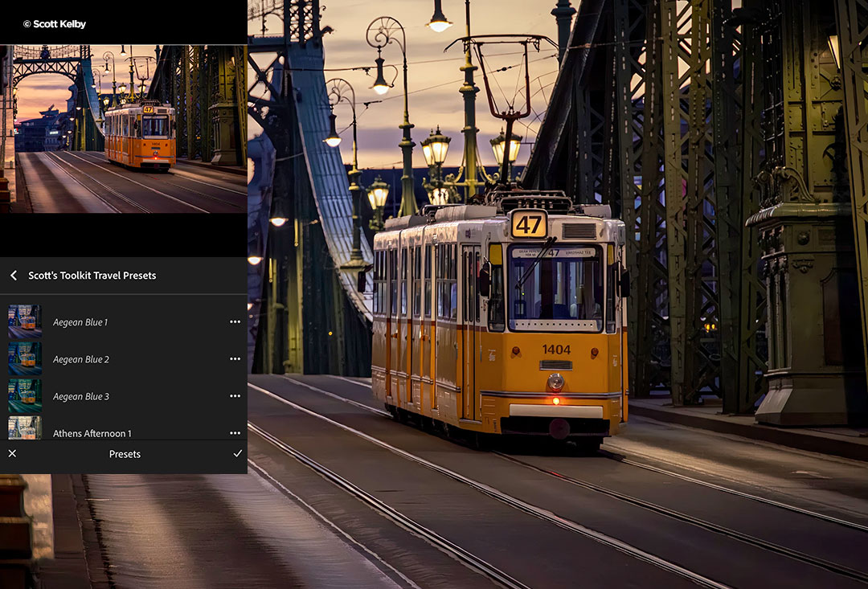
Task: Click the Scott Kelby copyright text
Action: [55, 24]
